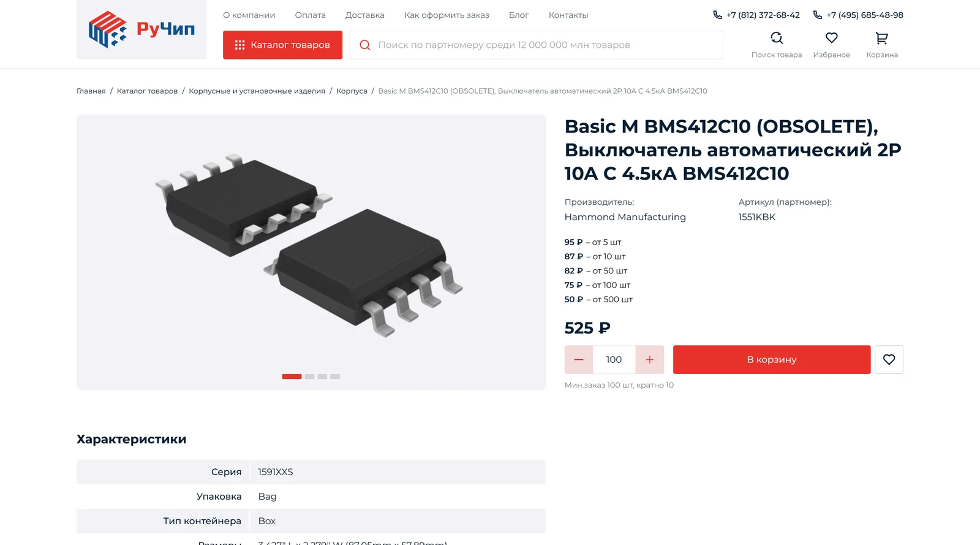Go to Корпуса breadcrumb
The width and height of the screenshot is (980, 545).
click(x=352, y=91)
